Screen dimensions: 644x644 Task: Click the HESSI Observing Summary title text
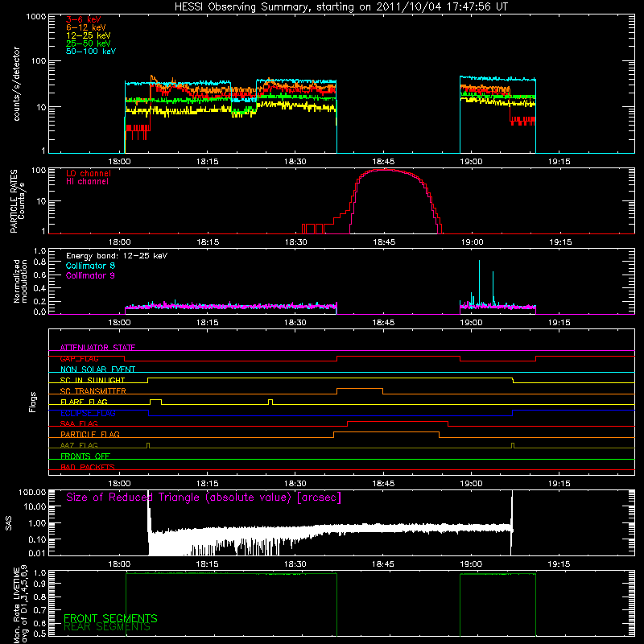tap(341, 7)
